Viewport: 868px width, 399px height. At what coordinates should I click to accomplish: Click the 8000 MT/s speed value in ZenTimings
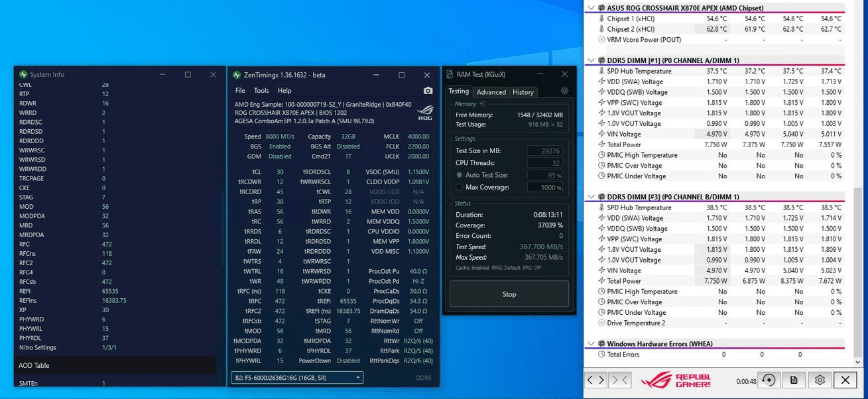coord(280,137)
